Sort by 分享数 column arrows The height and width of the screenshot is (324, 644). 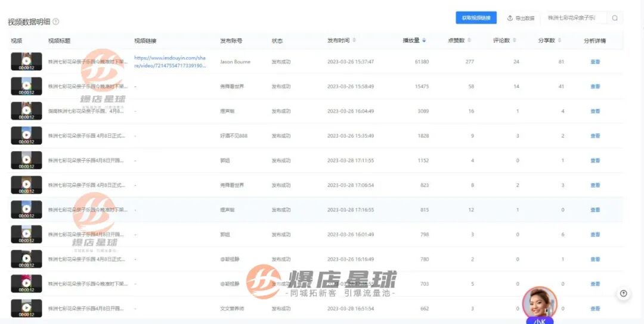560,40
